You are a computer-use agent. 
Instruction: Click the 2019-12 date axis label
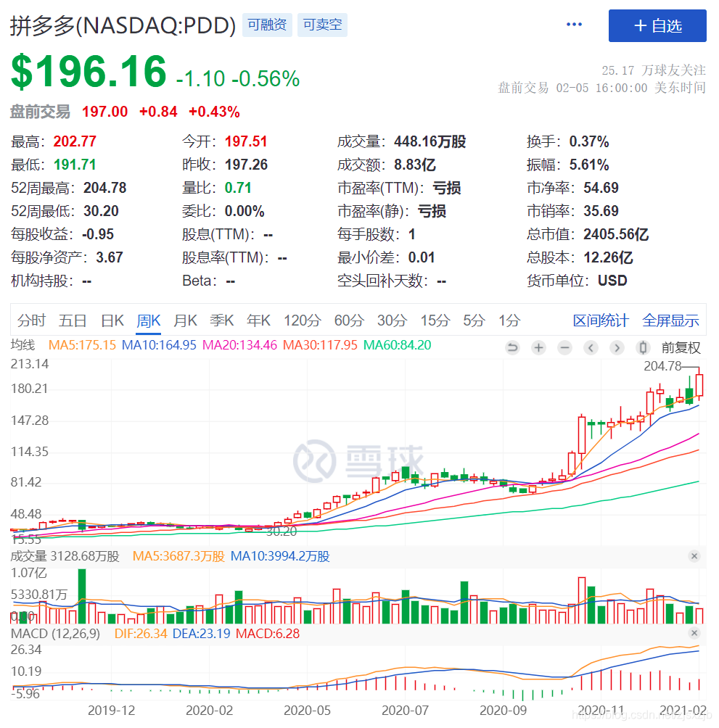[x=112, y=711]
